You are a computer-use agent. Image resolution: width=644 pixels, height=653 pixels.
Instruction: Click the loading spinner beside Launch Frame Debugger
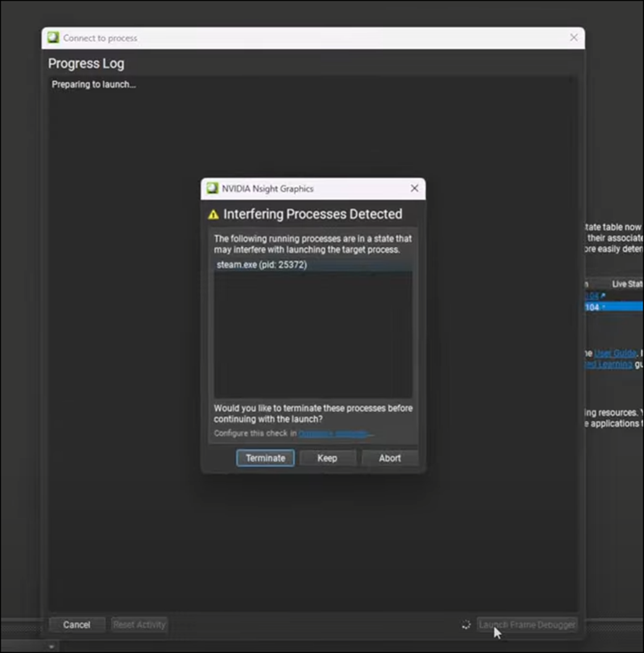(466, 625)
